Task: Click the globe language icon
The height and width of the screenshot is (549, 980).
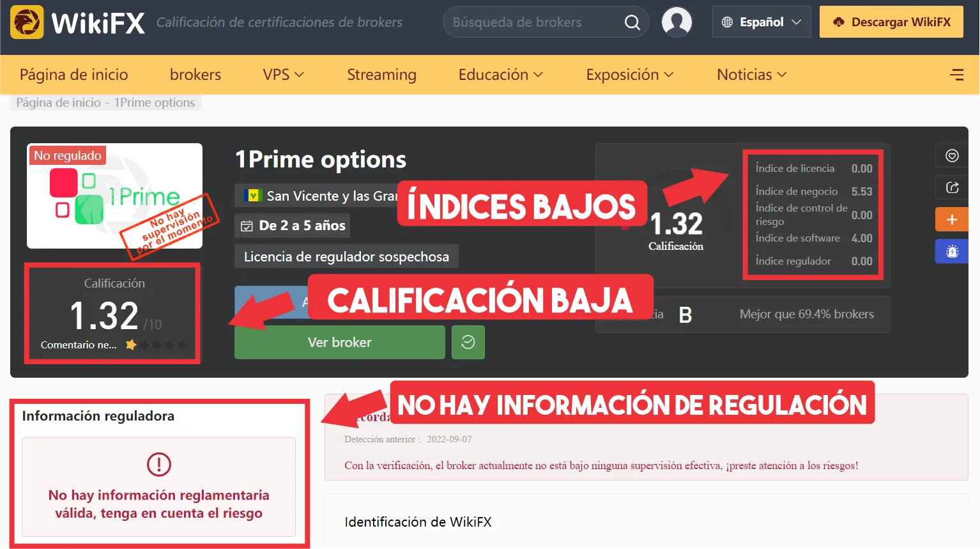Action: (x=727, y=22)
